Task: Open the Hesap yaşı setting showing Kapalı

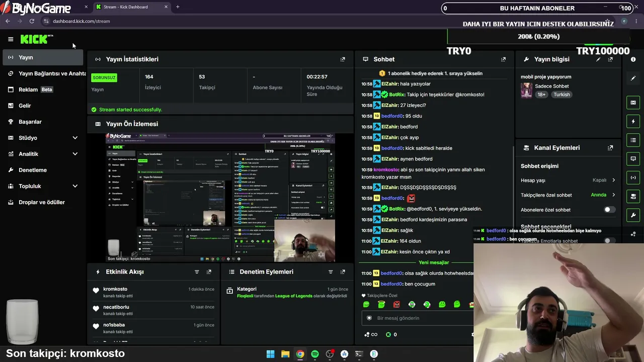Action: coord(568,180)
